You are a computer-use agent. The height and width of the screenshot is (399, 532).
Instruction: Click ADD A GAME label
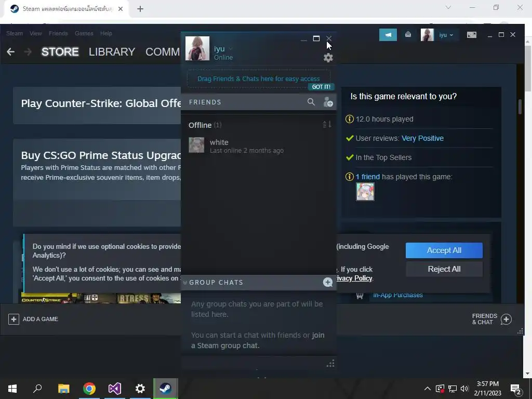point(41,319)
